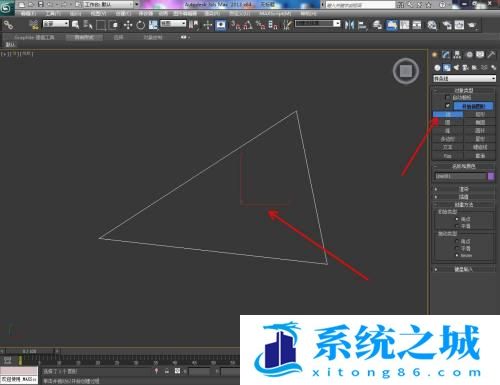Open the Rendered Frame Window
This screenshot has width=500, height=385.
click(459, 25)
